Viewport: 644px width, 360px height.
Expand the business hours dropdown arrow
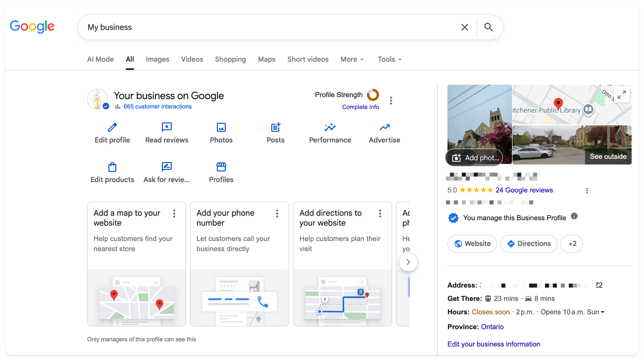point(603,312)
